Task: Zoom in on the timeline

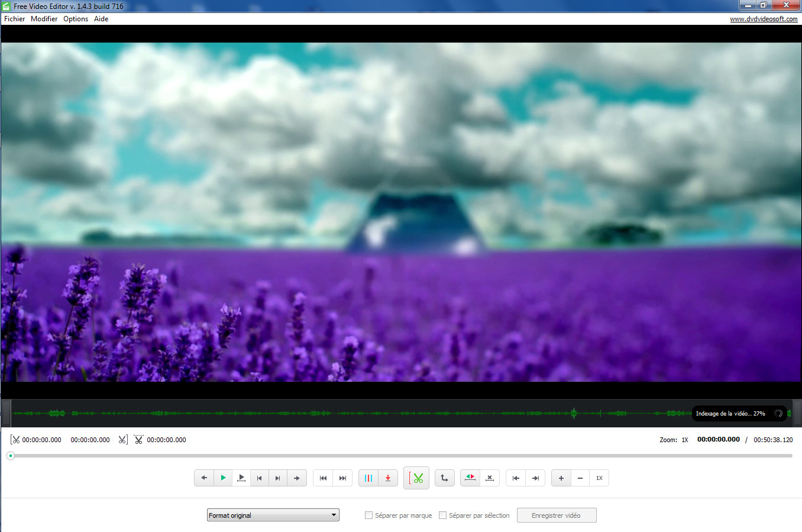Action: (561, 478)
